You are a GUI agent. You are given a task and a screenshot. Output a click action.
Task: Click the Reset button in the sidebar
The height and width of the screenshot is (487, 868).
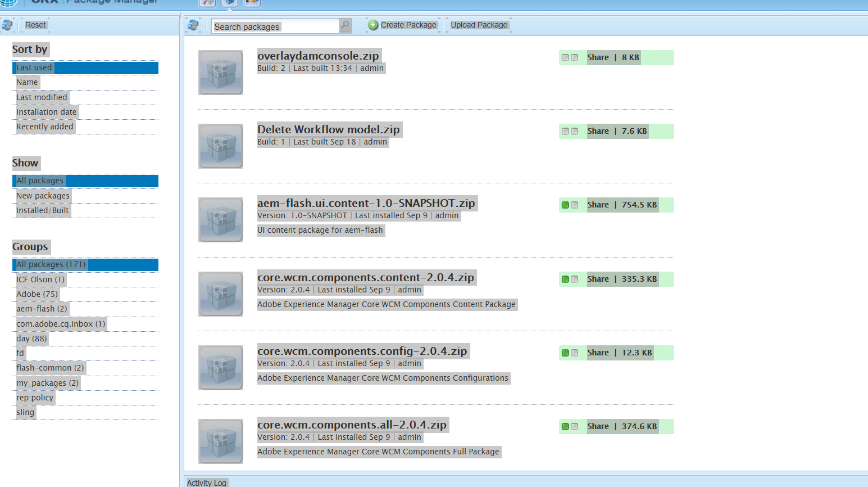(x=35, y=24)
